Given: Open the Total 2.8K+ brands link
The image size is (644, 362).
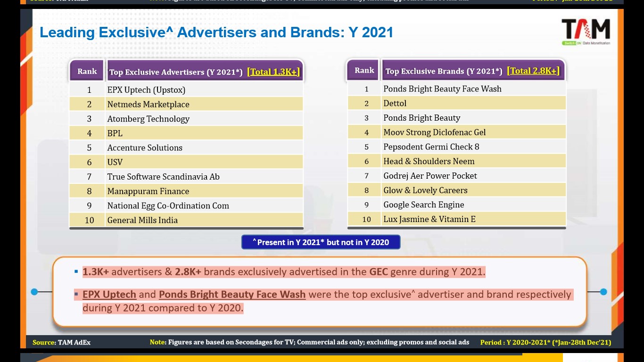Looking at the screenshot, I should [533, 71].
